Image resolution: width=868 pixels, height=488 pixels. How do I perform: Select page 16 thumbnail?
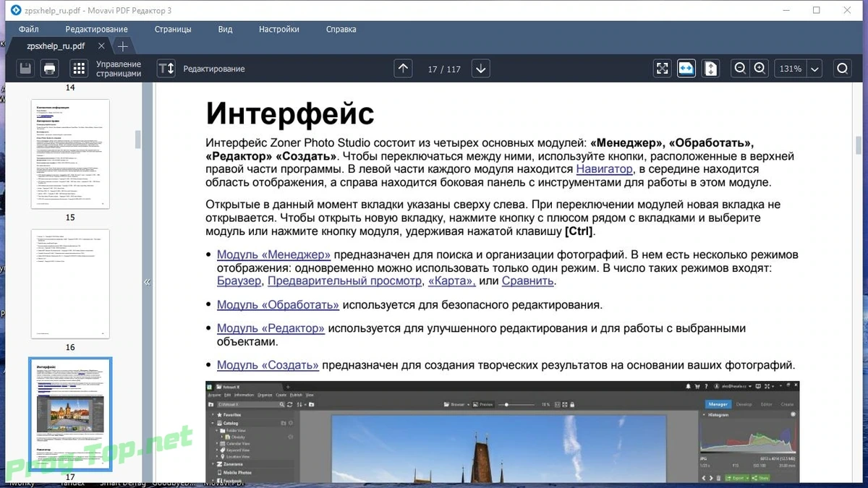[x=70, y=283]
